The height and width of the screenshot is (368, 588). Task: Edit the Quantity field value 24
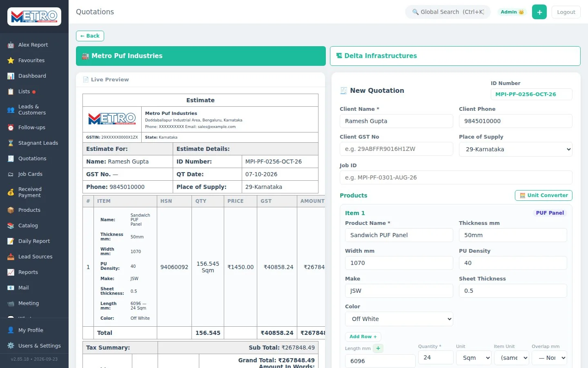tap(436, 357)
